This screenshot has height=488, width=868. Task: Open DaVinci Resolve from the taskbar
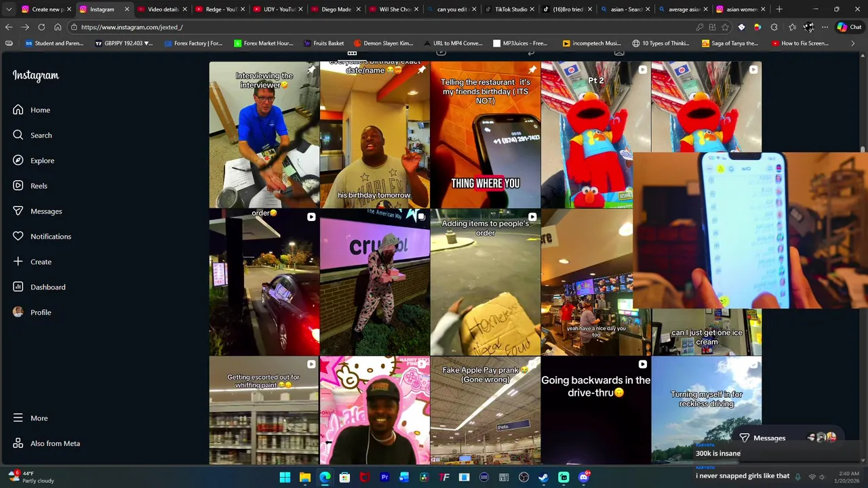(x=425, y=477)
